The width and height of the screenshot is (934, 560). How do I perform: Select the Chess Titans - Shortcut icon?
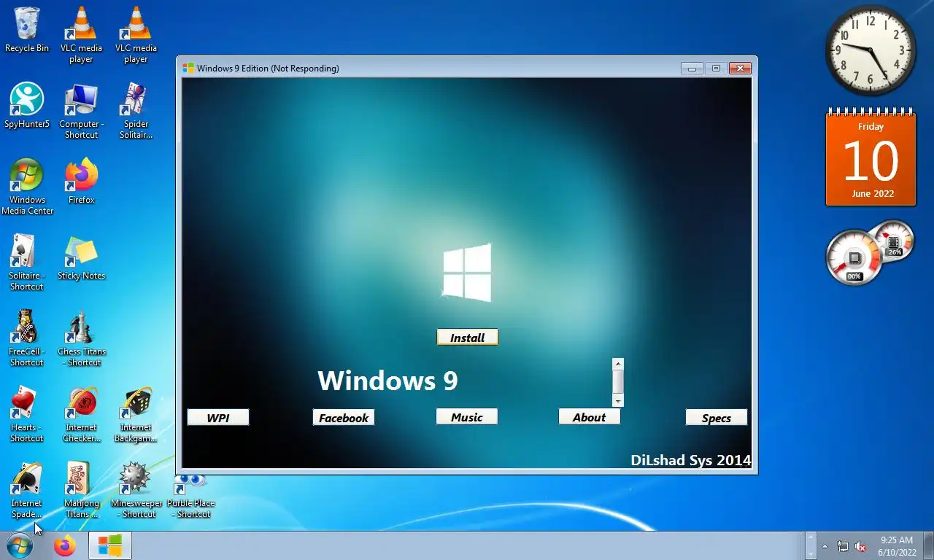pos(81,338)
